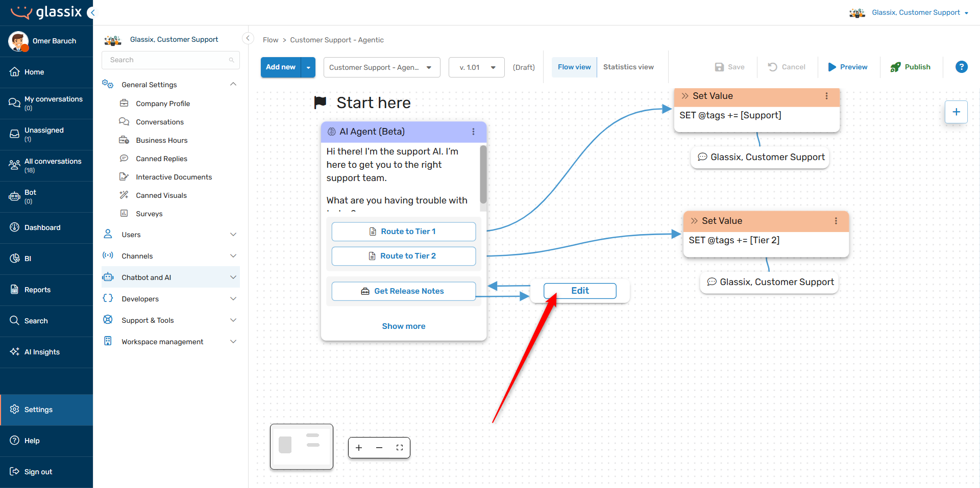
Task: Open the Dashboard
Action: (x=46, y=227)
